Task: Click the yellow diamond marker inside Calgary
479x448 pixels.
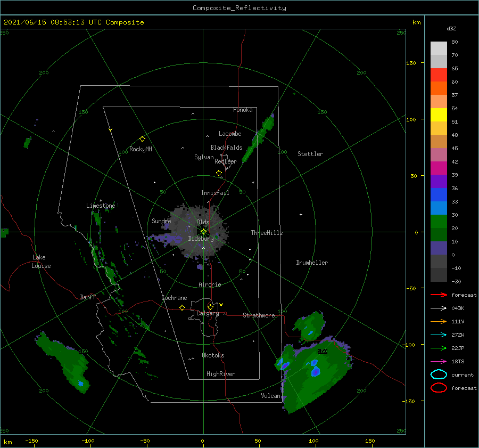Action: 210,307
